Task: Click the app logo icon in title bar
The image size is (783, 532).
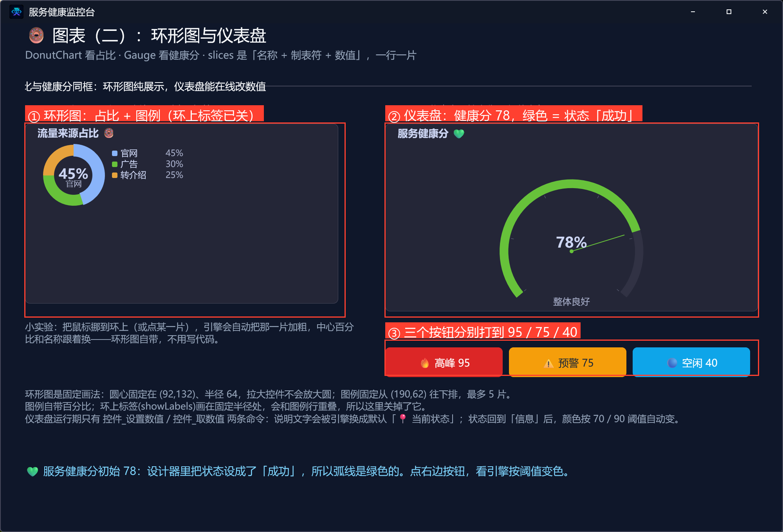Action: (x=16, y=12)
